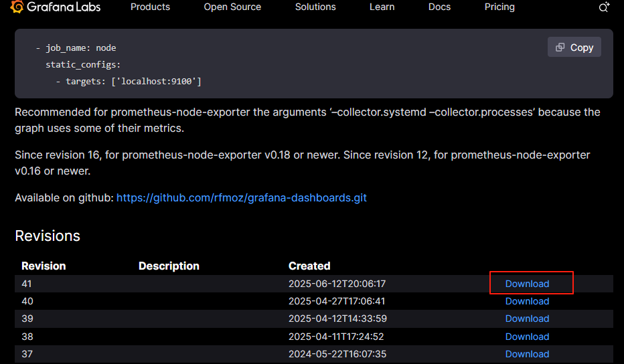
Task: Click the Grafana Labs logo
Action: click(55, 7)
